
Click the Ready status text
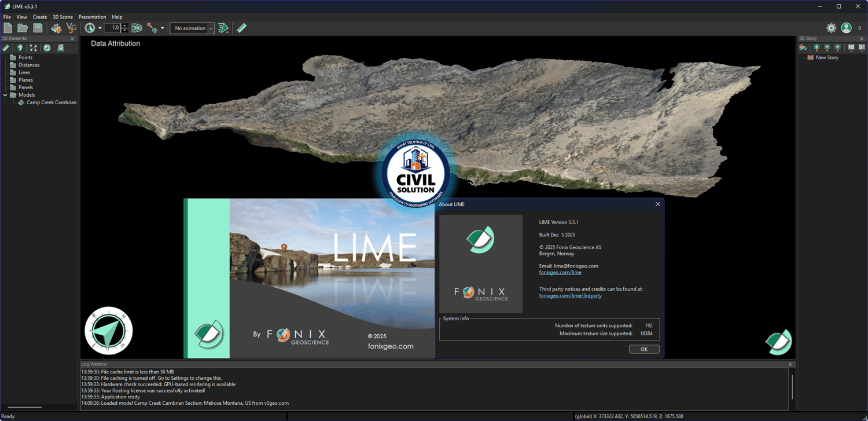point(8,416)
